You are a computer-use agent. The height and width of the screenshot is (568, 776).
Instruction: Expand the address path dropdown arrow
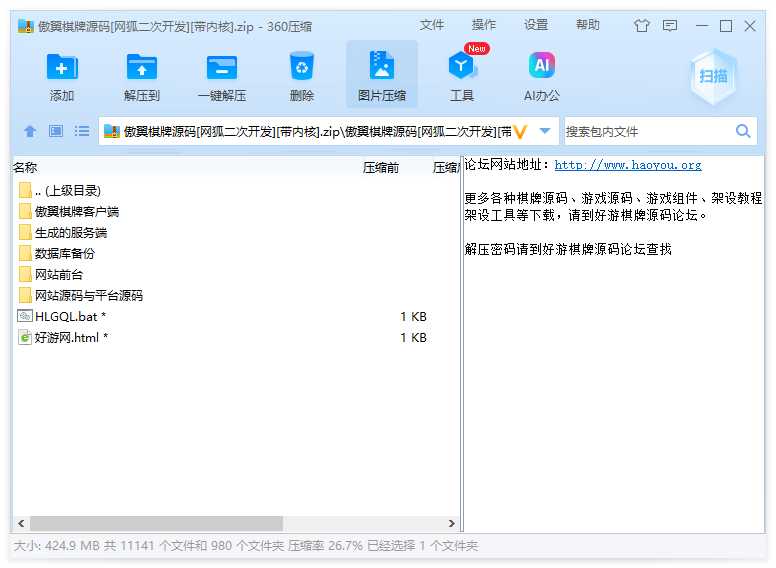coord(545,131)
